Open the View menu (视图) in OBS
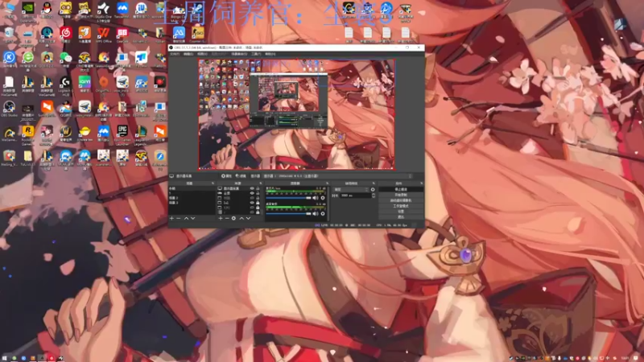Screen dimensions: 644x362 click(202, 54)
